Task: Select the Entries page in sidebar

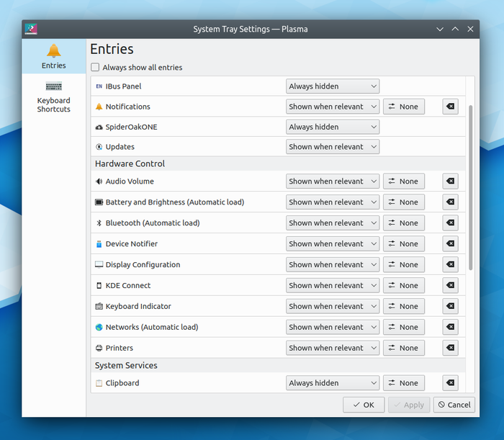Action: coord(54,56)
